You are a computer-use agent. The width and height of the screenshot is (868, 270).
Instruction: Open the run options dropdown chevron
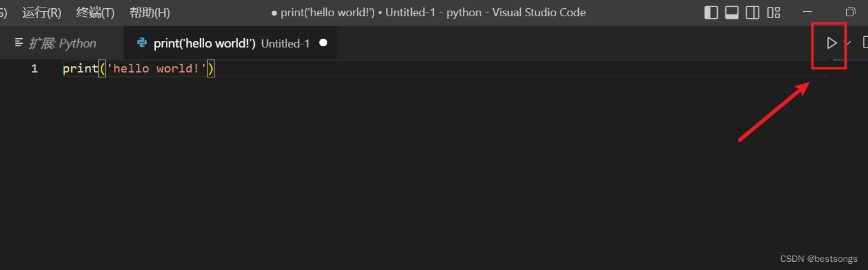847,43
